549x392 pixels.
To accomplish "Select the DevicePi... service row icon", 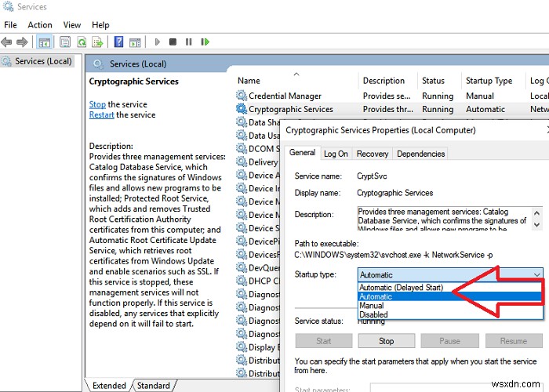I will (x=242, y=241).
